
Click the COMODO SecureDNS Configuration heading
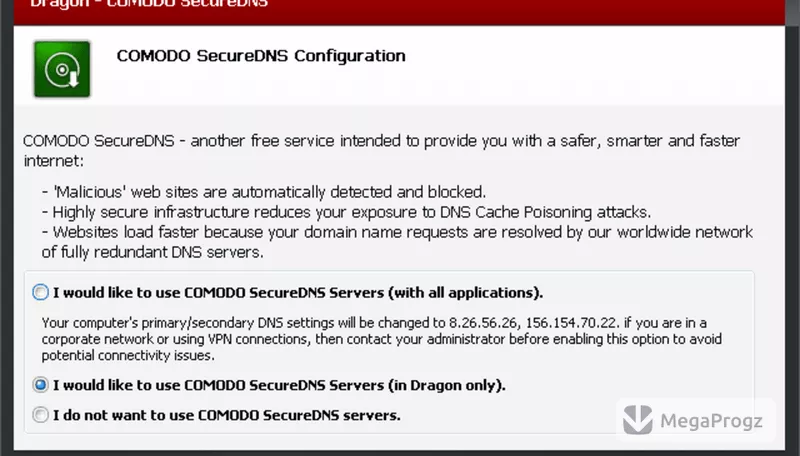[x=261, y=56]
